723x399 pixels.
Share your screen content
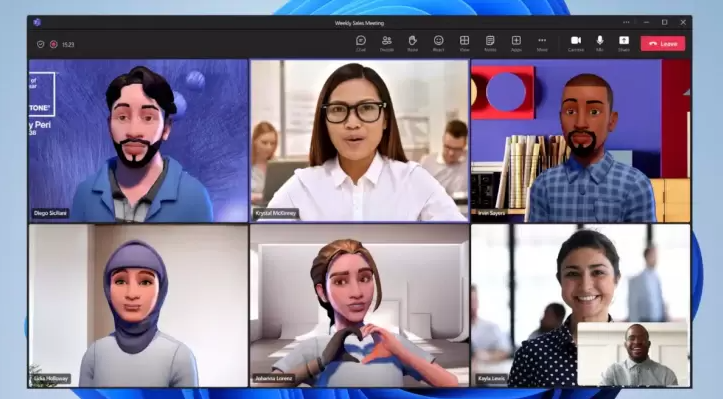coord(623,44)
